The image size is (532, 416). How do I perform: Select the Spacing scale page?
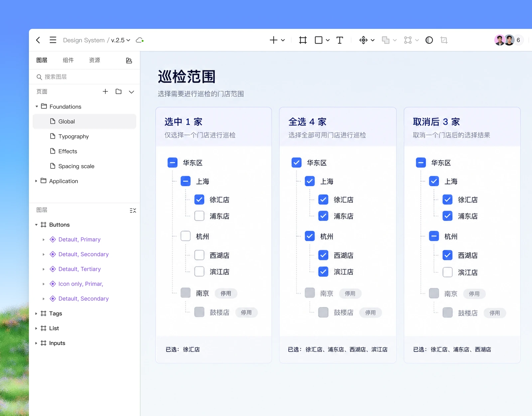click(84, 166)
